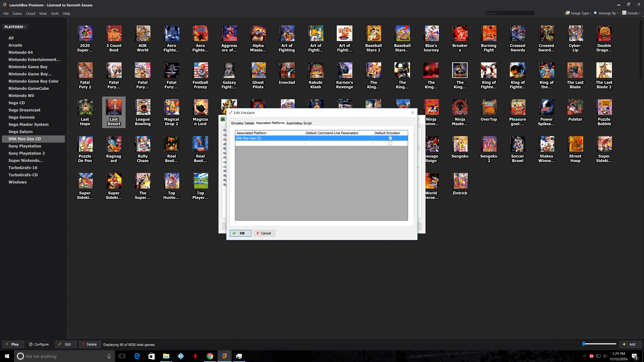Open the Windows Start menu
Image resolution: width=644 pixels, height=362 pixels.
pos(7,356)
